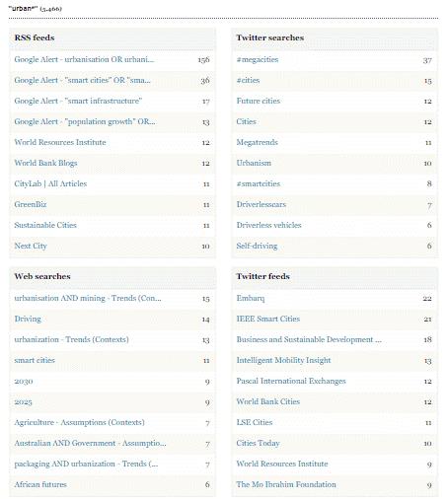The height and width of the screenshot is (501, 448).
Task: Select The Mo Ibrahim Foundation feed
Action: tap(286, 484)
